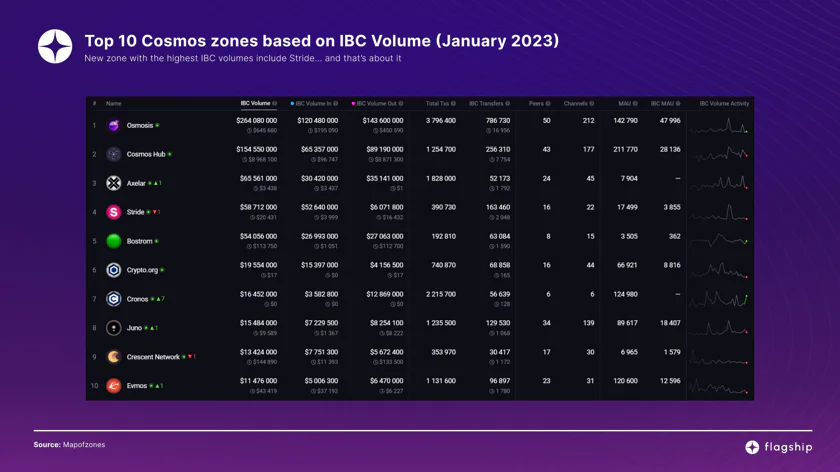The image size is (840, 472).
Task: Click info icon next to IBC Volume In
Action: pos(335,103)
